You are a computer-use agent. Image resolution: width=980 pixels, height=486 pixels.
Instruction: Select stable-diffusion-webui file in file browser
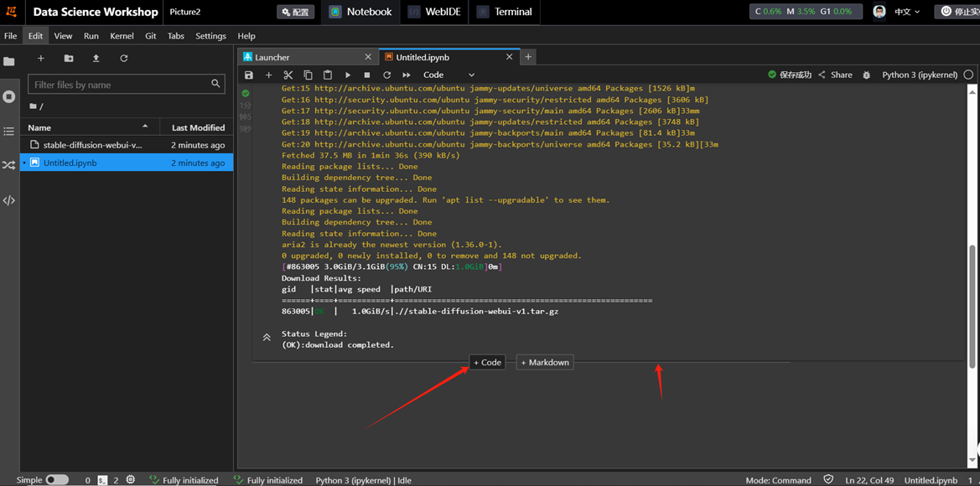tap(92, 145)
